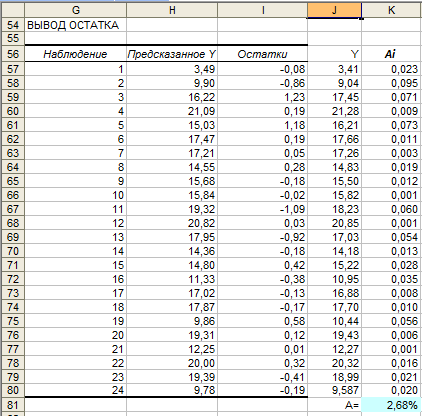Select Y value 17,45
Viewport: 422px width, 416px height.
(334, 97)
